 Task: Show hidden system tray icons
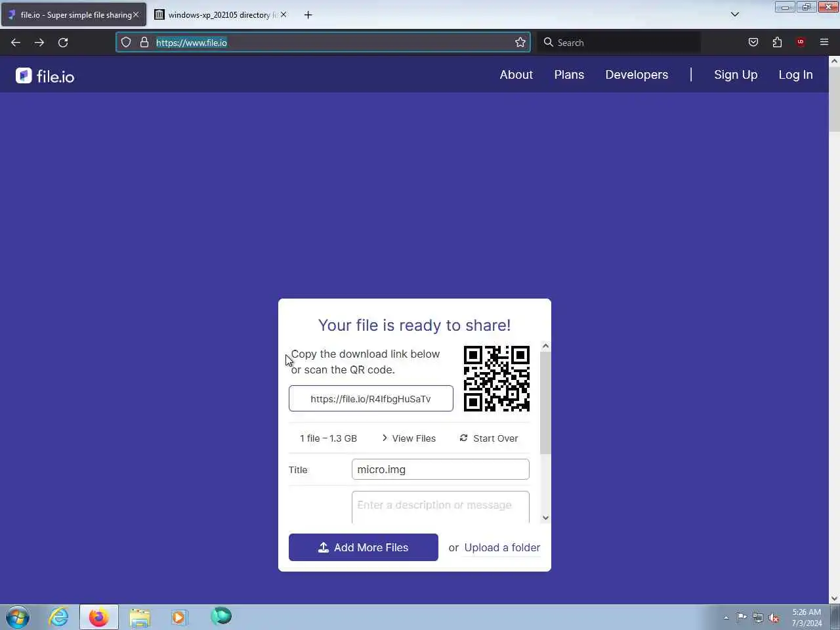726,618
